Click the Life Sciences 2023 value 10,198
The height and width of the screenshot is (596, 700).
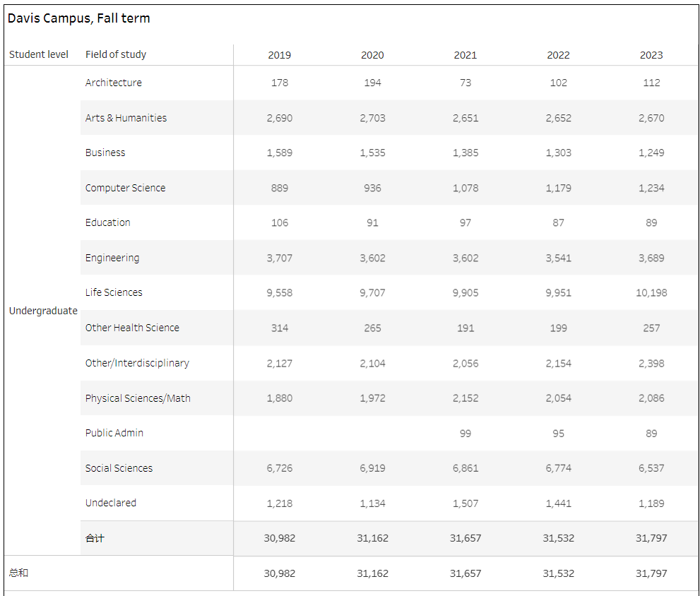651,293
